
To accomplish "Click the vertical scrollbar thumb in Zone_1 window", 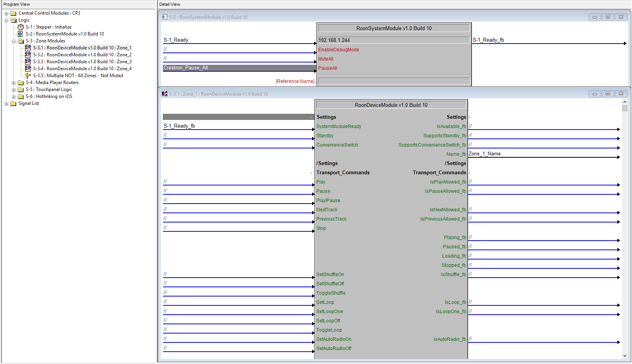I will tap(625, 108).
